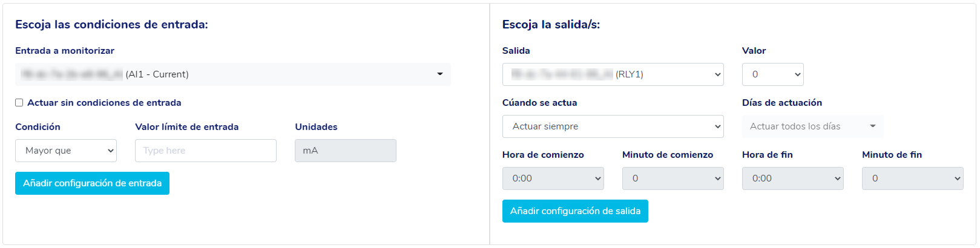Open the Salida RLY1 dropdown
980x248 pixels.
(x=612, y=74)
